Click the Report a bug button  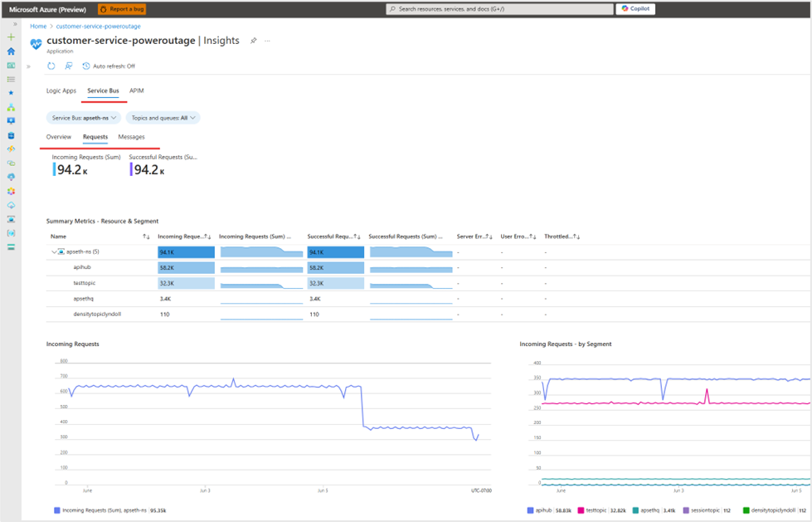click(122, 9)
